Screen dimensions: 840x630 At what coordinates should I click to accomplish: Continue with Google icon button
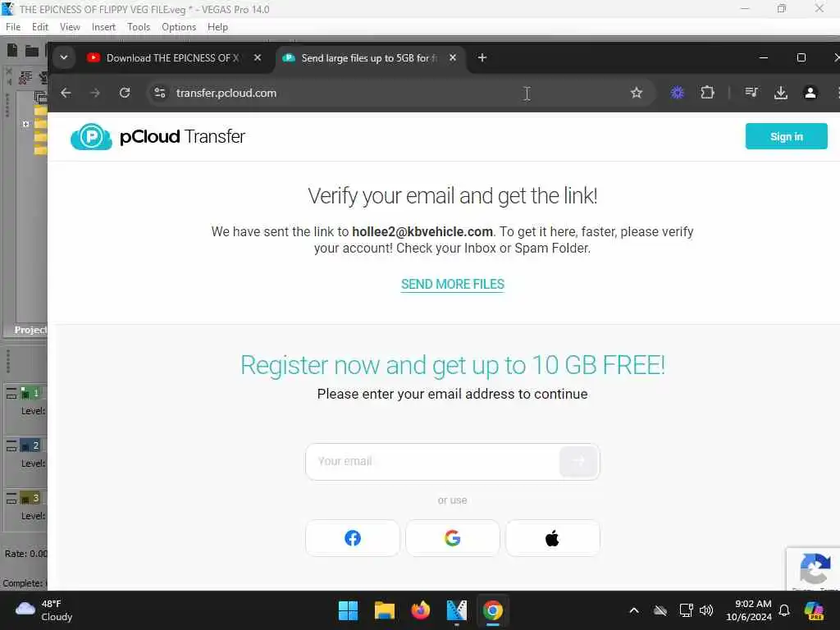453,538
